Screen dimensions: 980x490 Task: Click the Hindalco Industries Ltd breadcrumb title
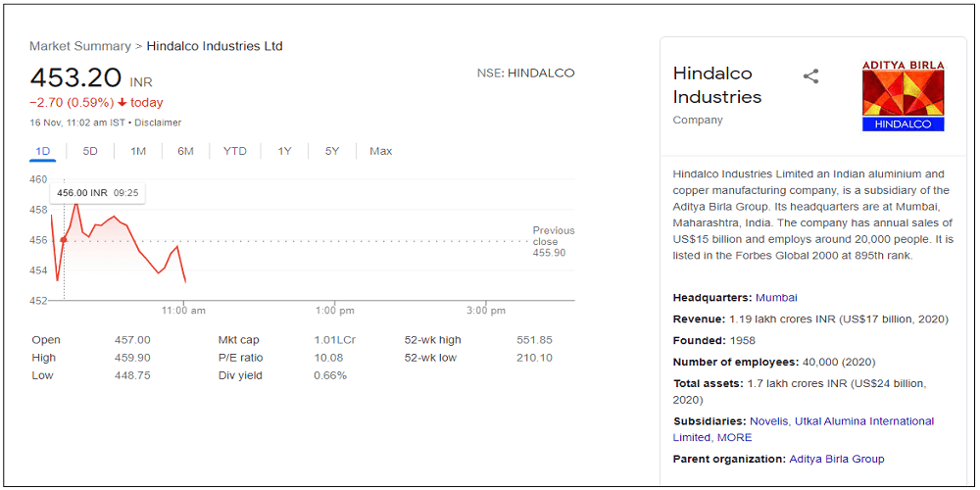(215, 46)
